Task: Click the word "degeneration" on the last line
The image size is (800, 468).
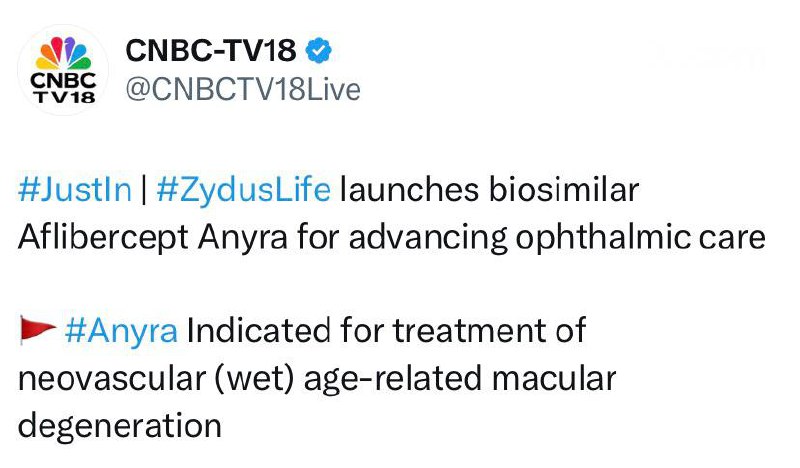Action: [x=119, y=426]
